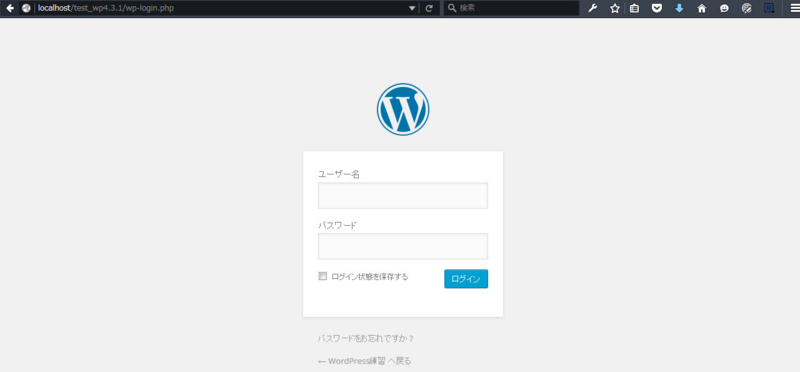Focus the パスワード input field

coord(403,246)
